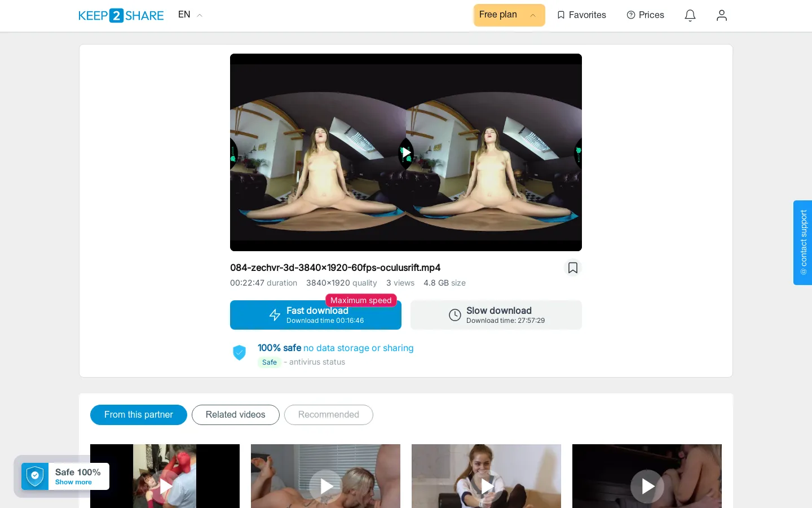Bookmark this file with the bookmark icon
This screenshot has height=508, width=812.
pos(573,268)
